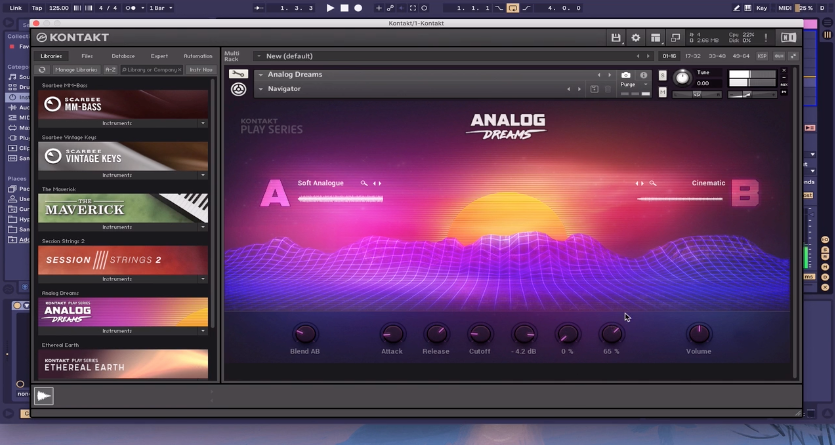Open Ableton quantization 1 Bar dropdown
Image resolution: width=835 pixels, height=445 pixels.
point(160,8)
